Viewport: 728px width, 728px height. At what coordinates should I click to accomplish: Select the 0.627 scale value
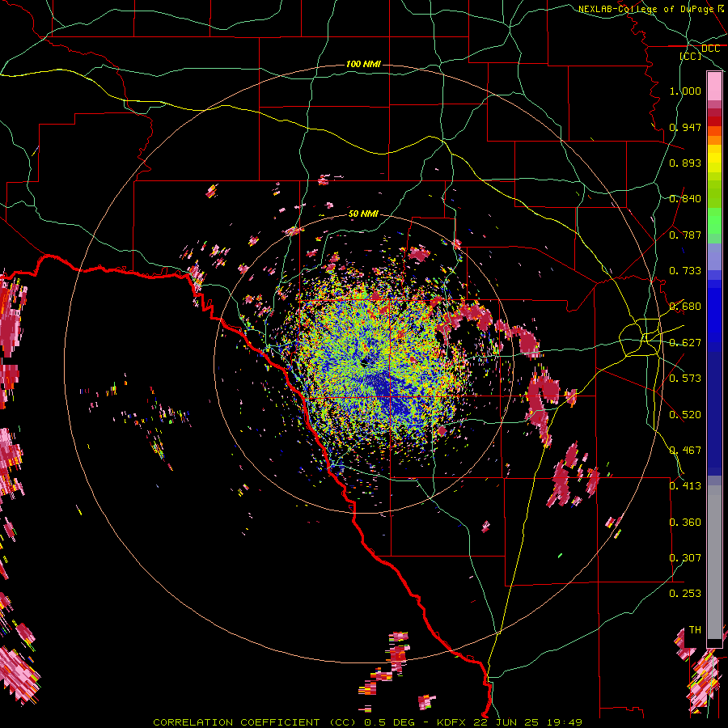pyautogui.click(x=685, y=343)
